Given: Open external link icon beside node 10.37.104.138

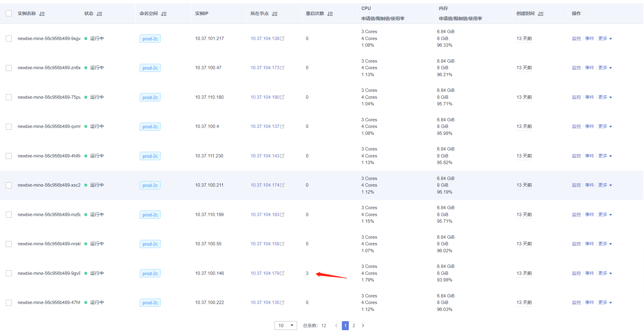Looking at the screenshot, I should [282, 39].
